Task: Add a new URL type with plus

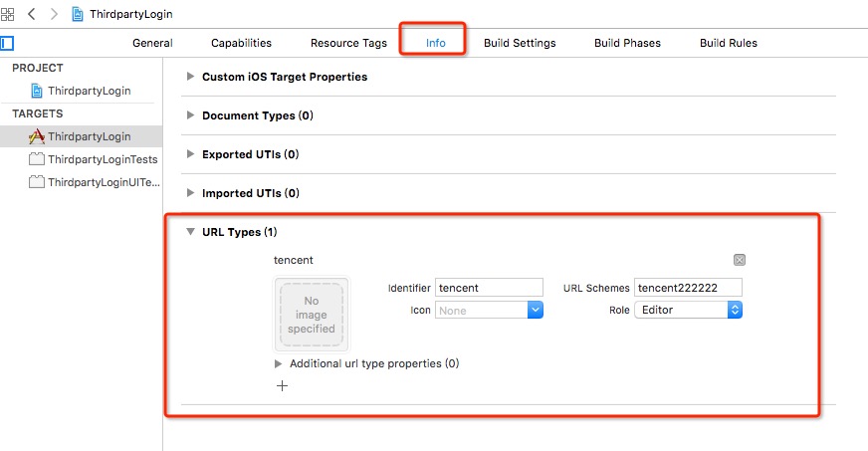Action: tap(283, 385)
